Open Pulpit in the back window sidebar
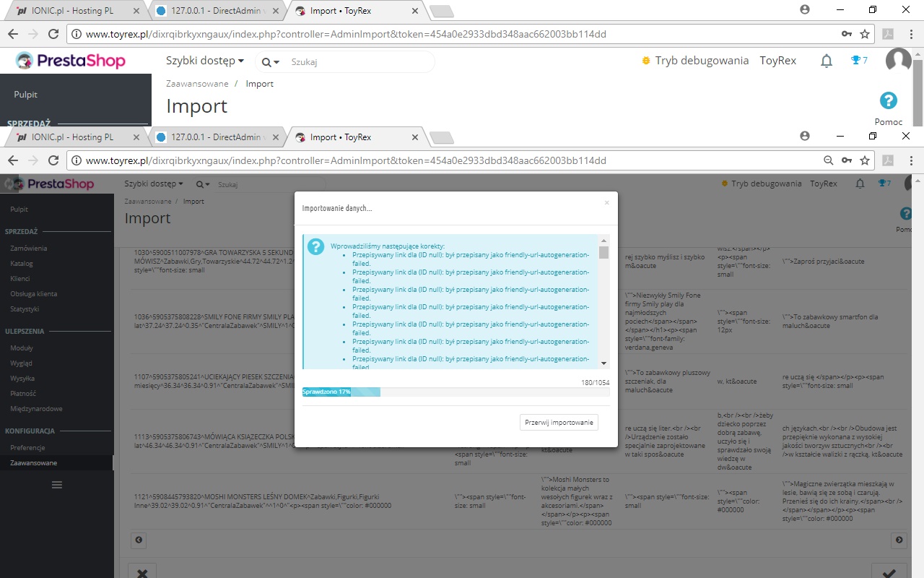 25,95
